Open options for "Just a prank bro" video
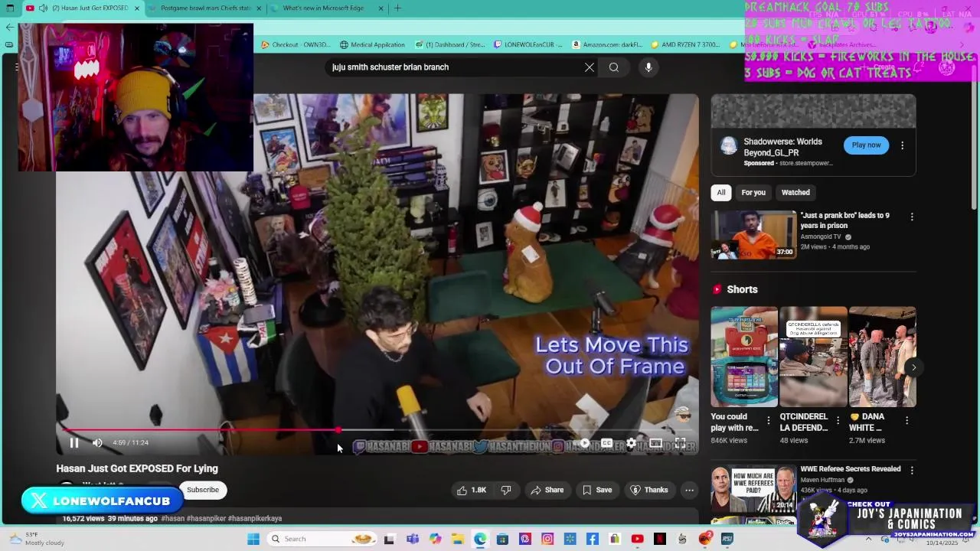 [x=911, y=217]
